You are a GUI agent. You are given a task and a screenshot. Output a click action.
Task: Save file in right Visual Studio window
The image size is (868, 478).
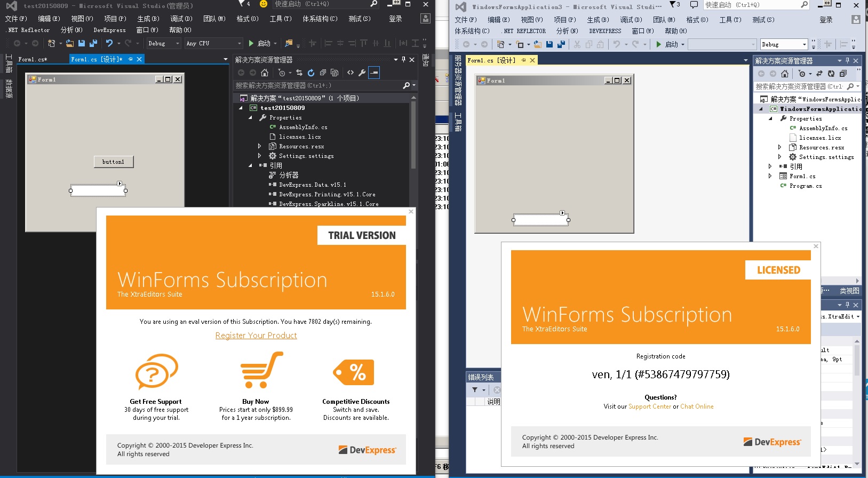click(550, 44)
